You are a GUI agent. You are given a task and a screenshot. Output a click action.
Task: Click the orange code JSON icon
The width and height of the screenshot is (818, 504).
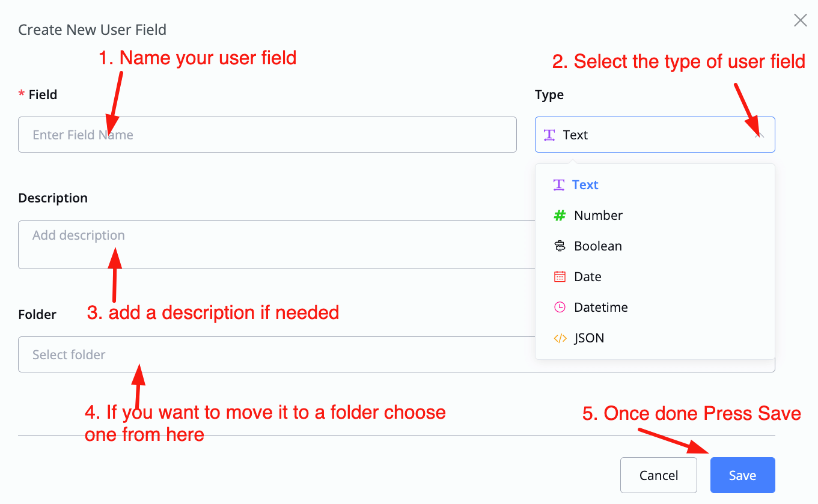560,338
